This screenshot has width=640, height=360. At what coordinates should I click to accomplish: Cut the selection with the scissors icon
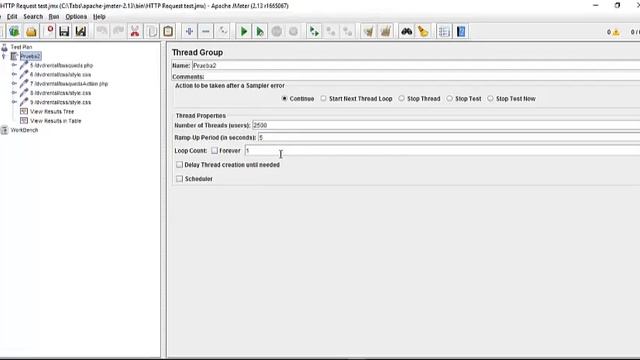135,31
